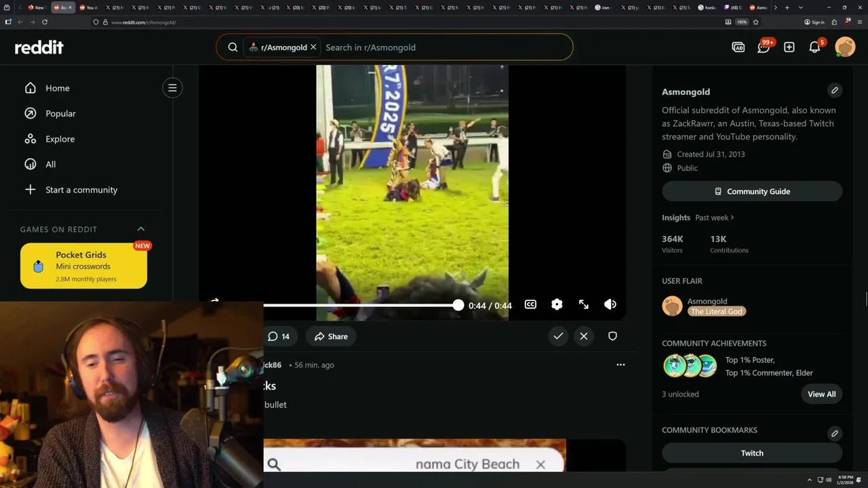The height and width of the screenshot is (488, 868).
Task: Open the next post's three-dot menu
Action: pyautogui.click(x=620, y=365)
